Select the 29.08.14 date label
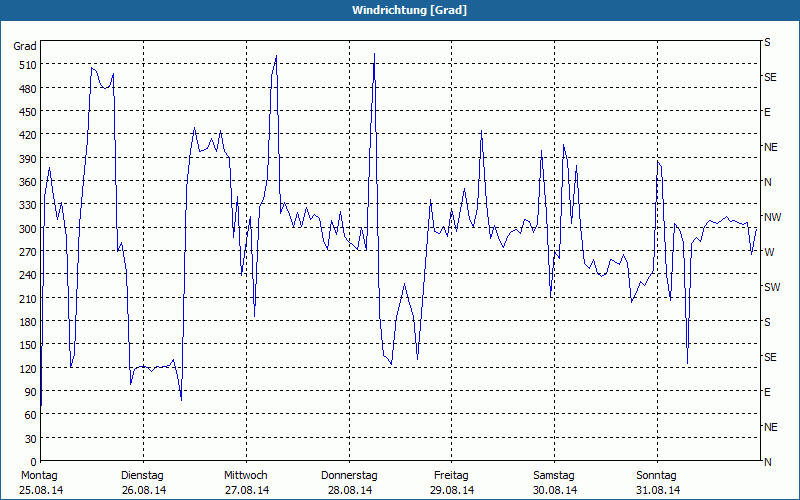Viewport: 800px width, 500px height. click(452, 490)
